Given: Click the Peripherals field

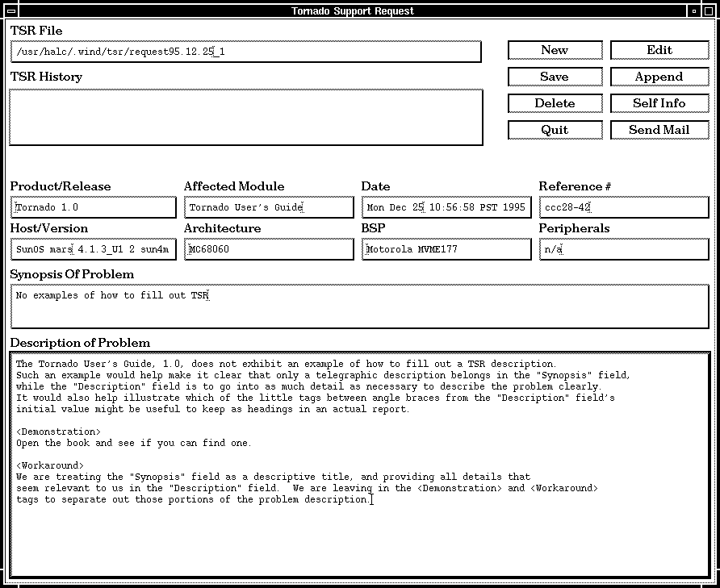Looking at the screenshot, I should [x=624, y=249].
